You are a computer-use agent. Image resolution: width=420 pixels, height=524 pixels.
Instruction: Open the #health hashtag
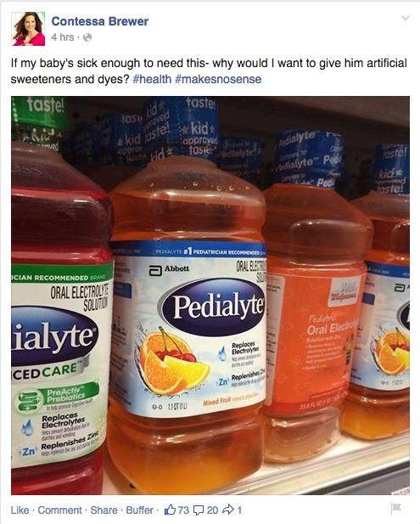click(152, 79)
